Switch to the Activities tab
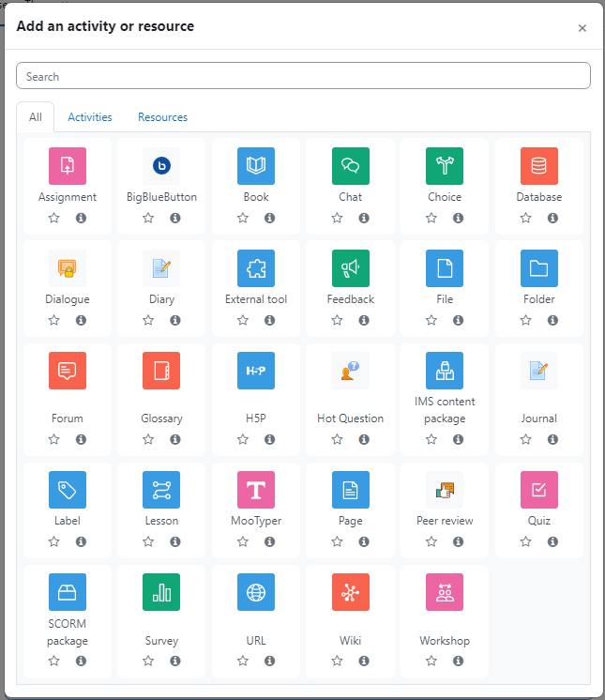The width and height of the screenshot is (605, 700). 90,117
